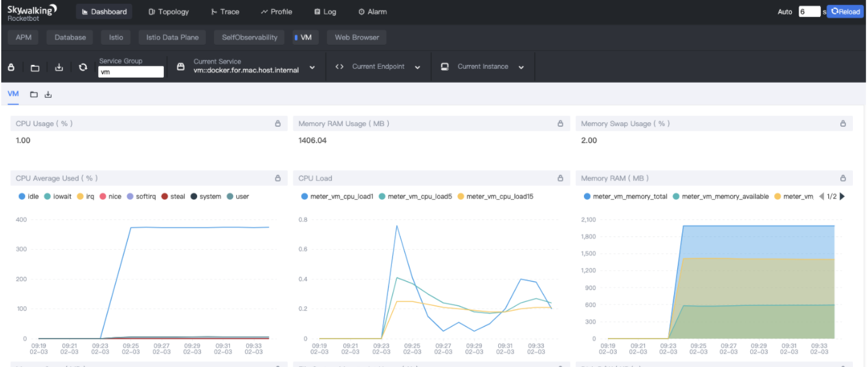The width and height of the screenshot is (868, 367).
Task: Click the Service Group input field
Action: coord(131,73)
